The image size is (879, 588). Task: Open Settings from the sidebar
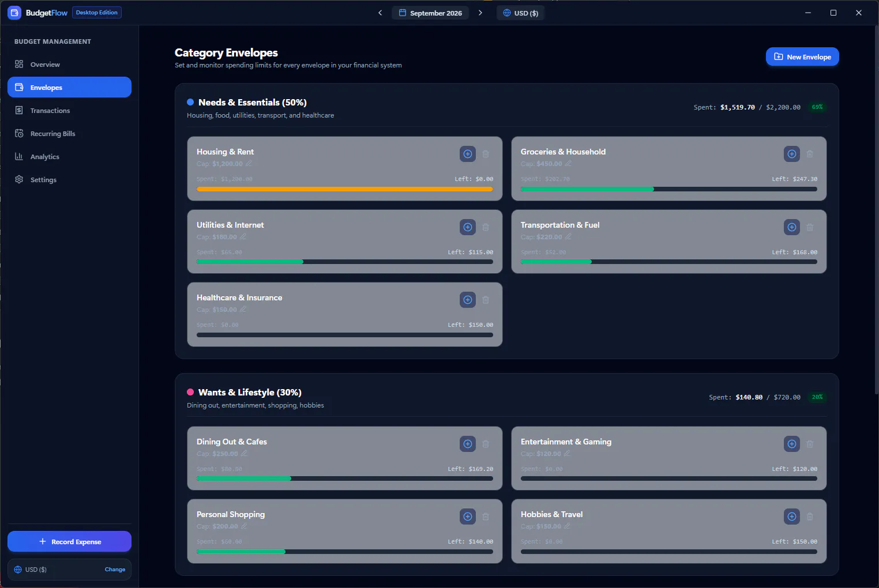pos(69,180)
